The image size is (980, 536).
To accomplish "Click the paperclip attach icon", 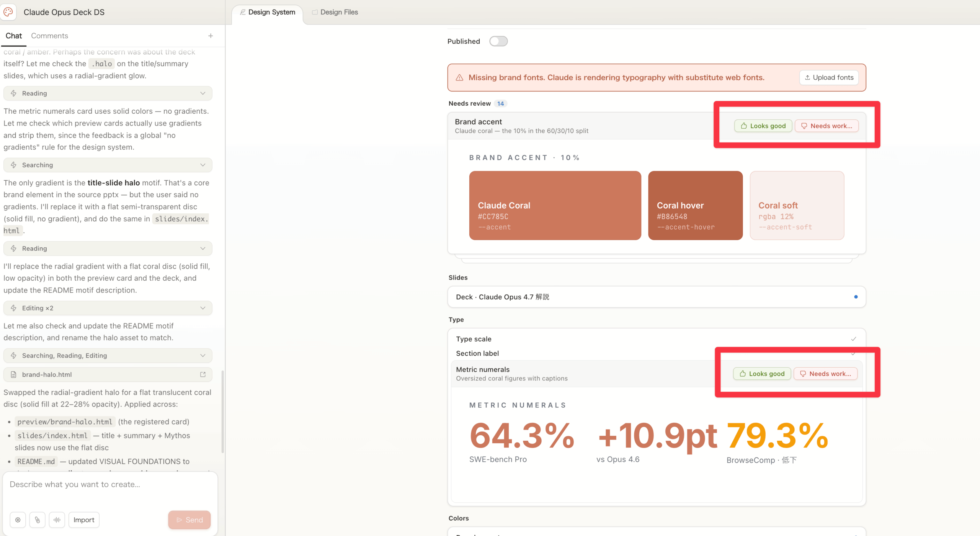I will pos(38,520).
